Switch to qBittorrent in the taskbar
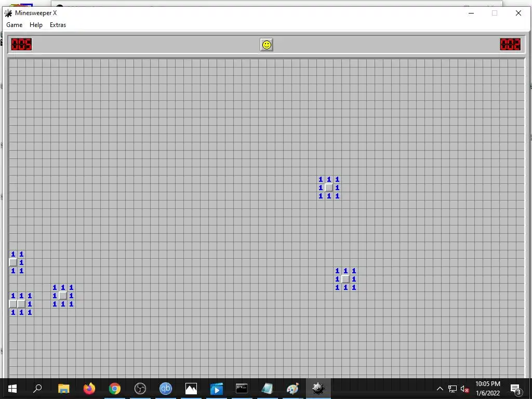Image resolution: width=532 pixels, height=399 pixels. pos(166,389)
